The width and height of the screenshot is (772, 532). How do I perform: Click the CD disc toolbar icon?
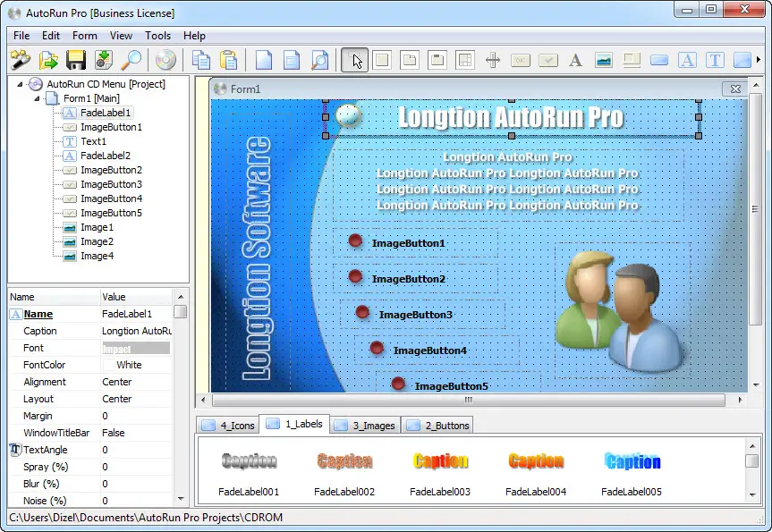pos(165,60)
